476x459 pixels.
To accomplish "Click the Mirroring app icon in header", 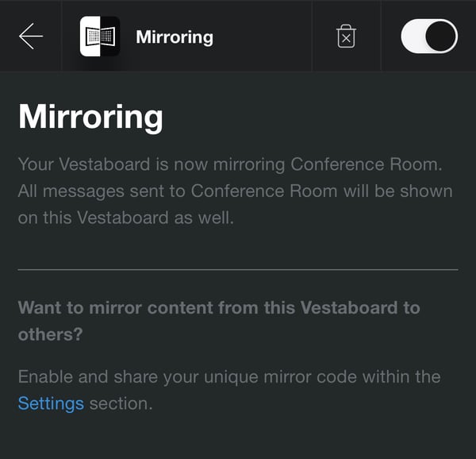I will pyautogui.click(x=100, y=37).
